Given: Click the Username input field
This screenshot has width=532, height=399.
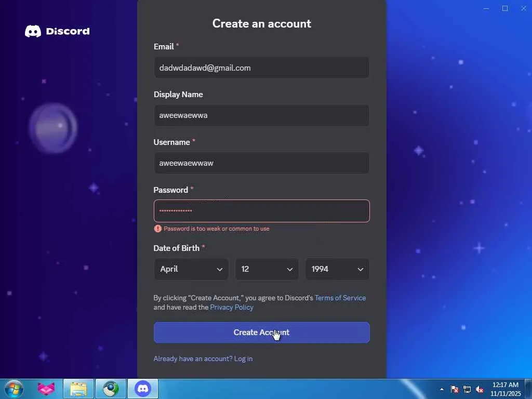Looking at the screenshot, I should pyautogui.click(x=262, y=163).
